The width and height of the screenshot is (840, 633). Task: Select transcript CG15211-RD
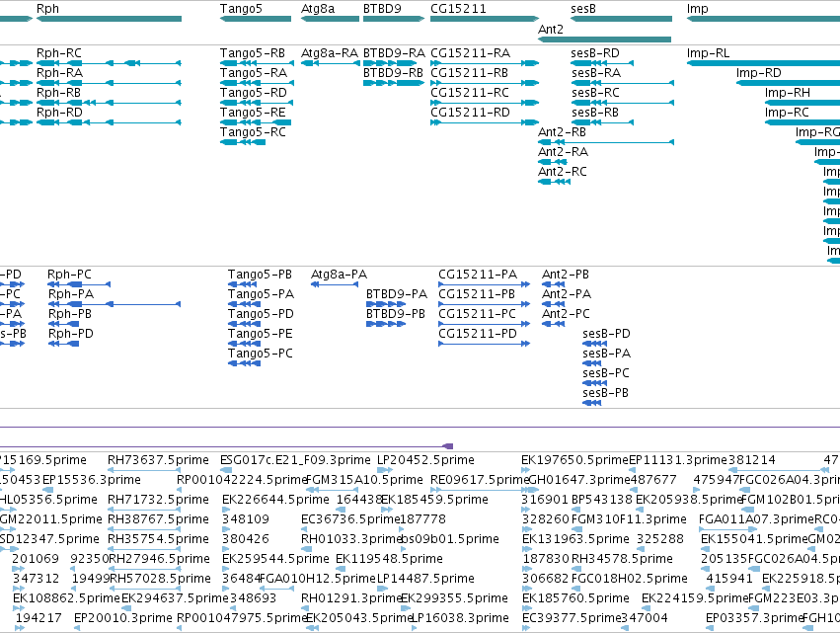[x=485, y=122]
